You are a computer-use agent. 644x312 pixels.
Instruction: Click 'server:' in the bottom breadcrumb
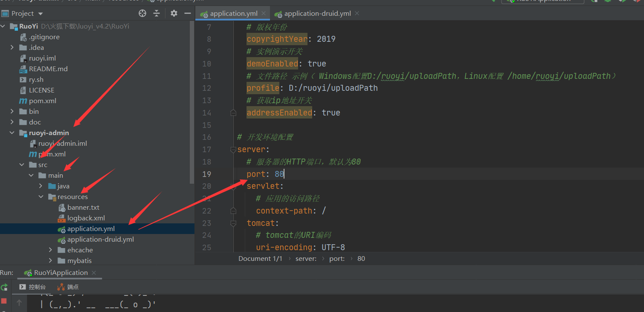306,259
